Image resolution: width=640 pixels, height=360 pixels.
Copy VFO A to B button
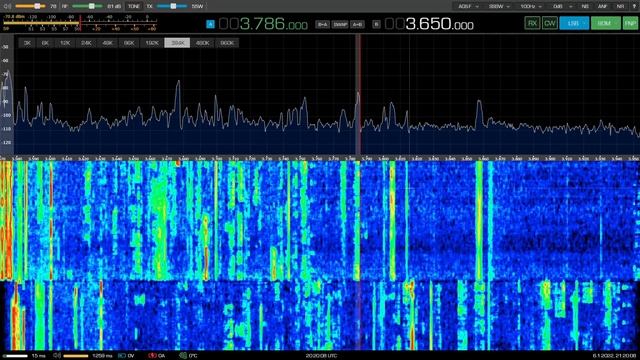click(x=357, y=24)
